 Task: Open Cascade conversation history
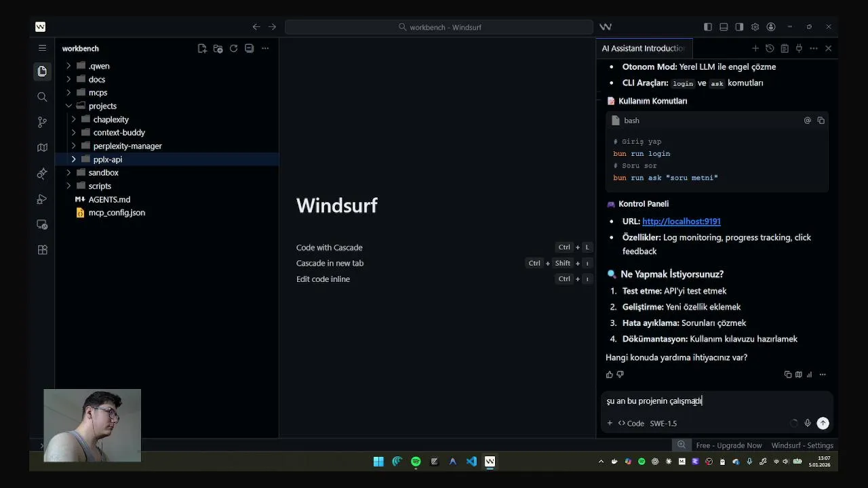click(x=770, y=48)
